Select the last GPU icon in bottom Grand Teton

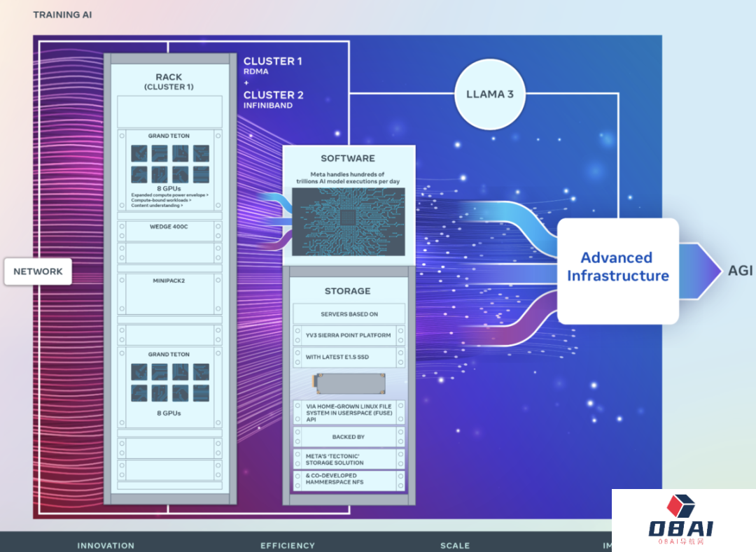tap(201, 393)
